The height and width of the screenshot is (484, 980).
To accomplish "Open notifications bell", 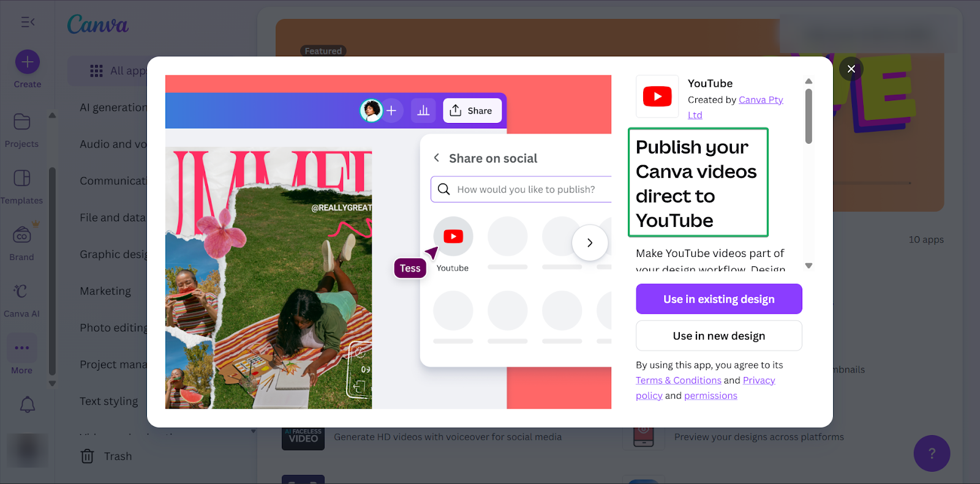I will (28, 404).
